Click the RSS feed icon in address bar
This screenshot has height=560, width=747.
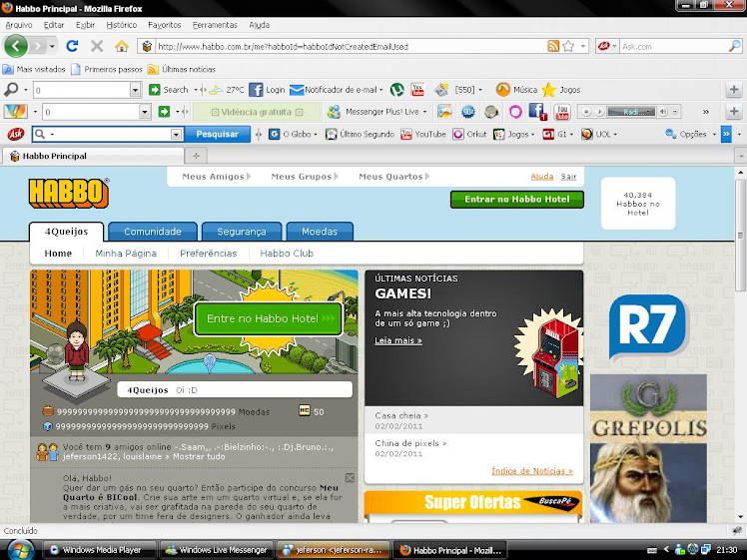coord(553,46)
